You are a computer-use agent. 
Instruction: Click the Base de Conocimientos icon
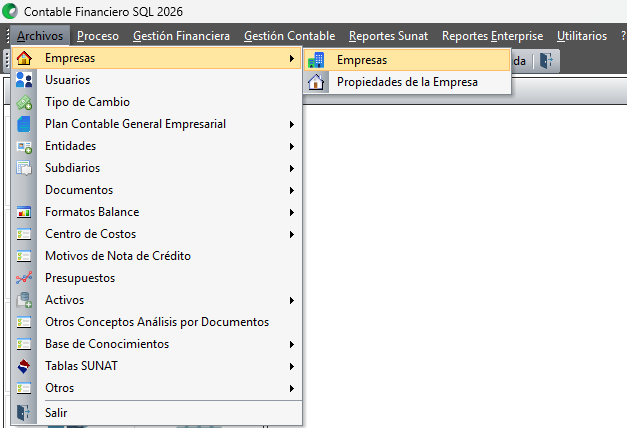click(24, 344)
